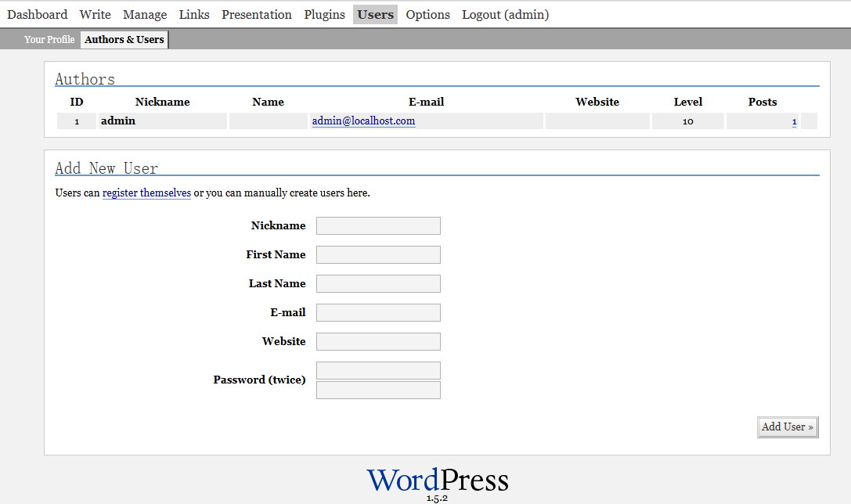Screen dimensions: 851x504
Task: Click the Website input field
Action: point(378,342)
